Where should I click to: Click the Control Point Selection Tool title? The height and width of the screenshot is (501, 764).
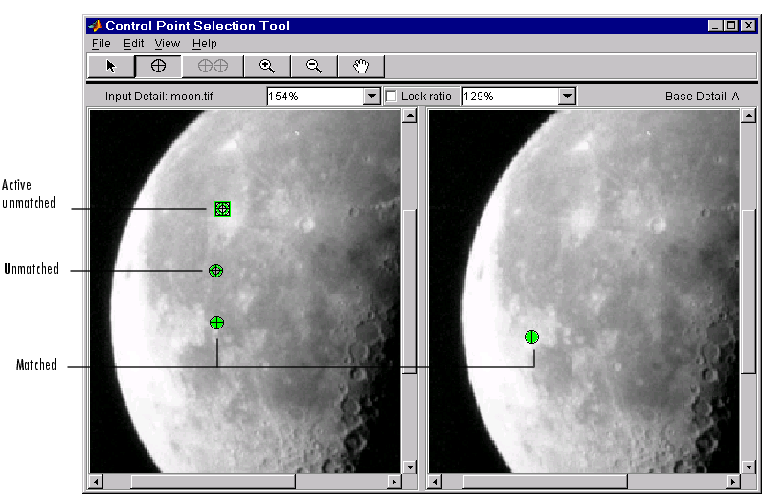tap(197, 25)
